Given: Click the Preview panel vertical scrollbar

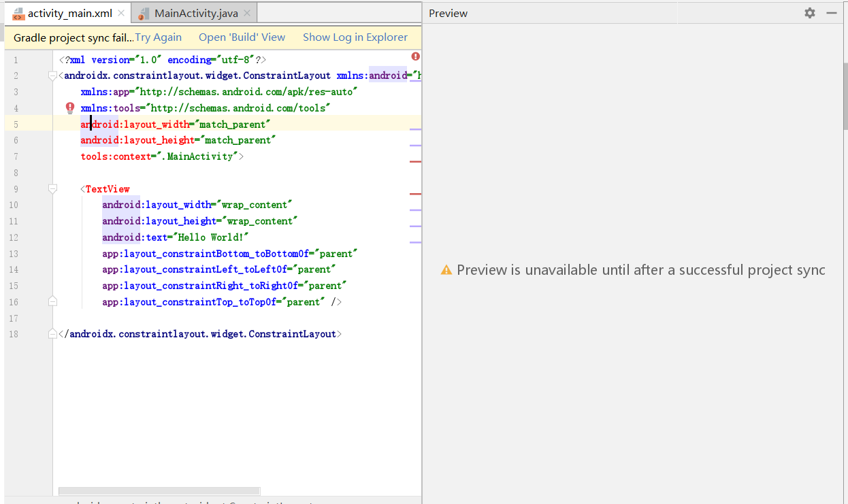Looking at the screenshot, I should tap(845, 96).
